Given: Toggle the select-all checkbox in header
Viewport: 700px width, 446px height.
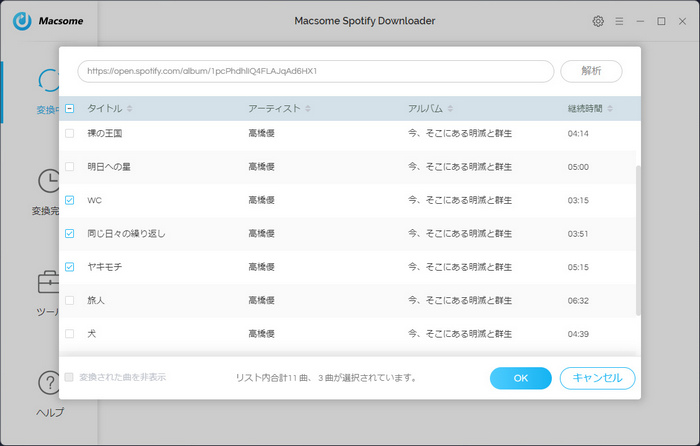Looking at the screenshot, I should tap(70, 108).
